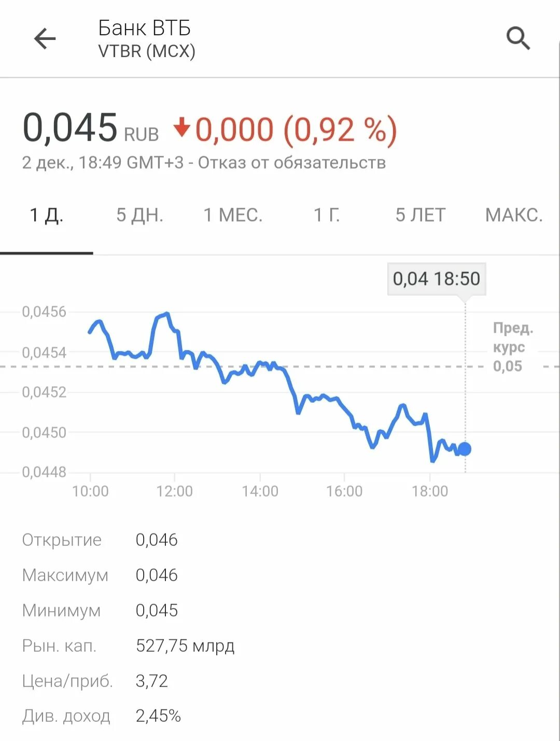Tap the Отказ от обязательств disclaimer link
560x741 pixels.
click(292, 162)
